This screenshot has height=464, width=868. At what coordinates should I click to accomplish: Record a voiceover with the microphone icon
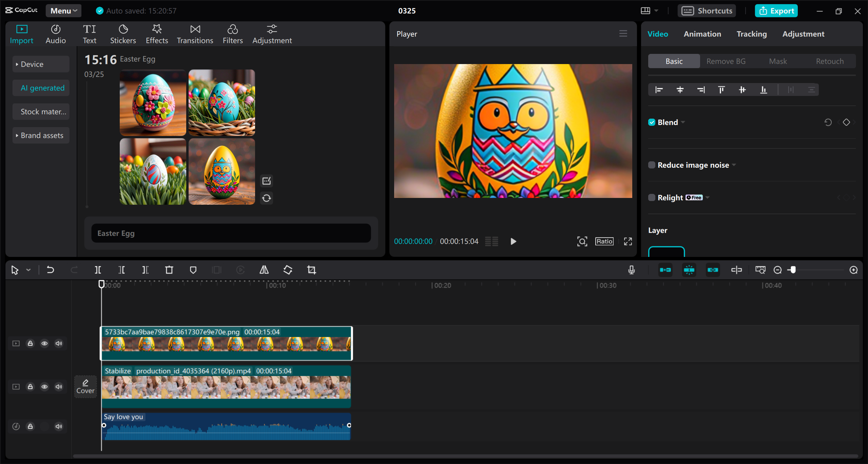tap(631, 270)
